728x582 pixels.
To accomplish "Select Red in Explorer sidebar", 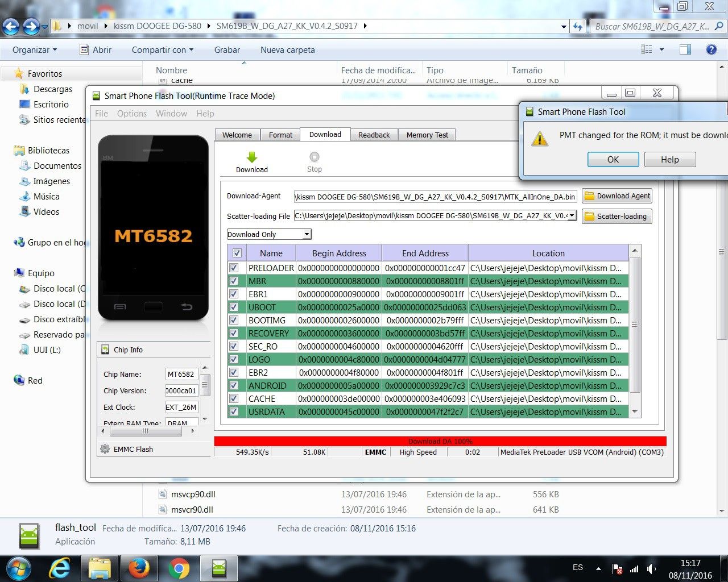I will (35, 381).
